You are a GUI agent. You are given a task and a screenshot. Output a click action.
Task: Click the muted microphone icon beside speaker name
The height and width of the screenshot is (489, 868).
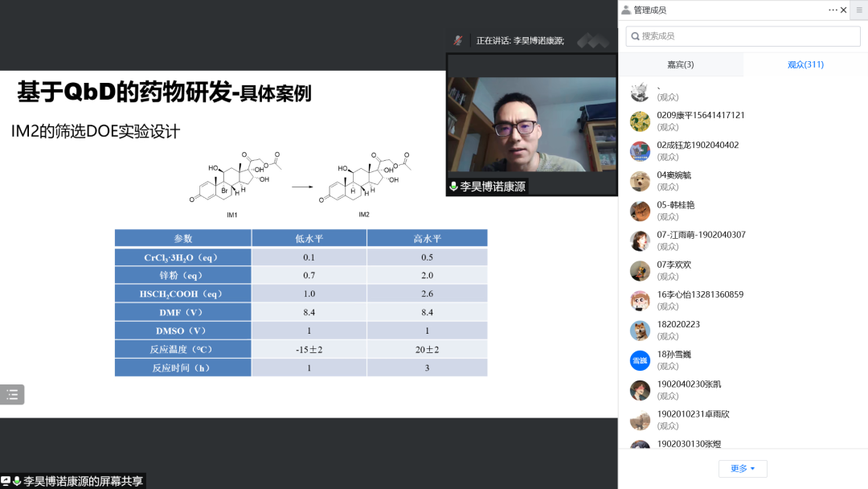[x=457, y=40]
